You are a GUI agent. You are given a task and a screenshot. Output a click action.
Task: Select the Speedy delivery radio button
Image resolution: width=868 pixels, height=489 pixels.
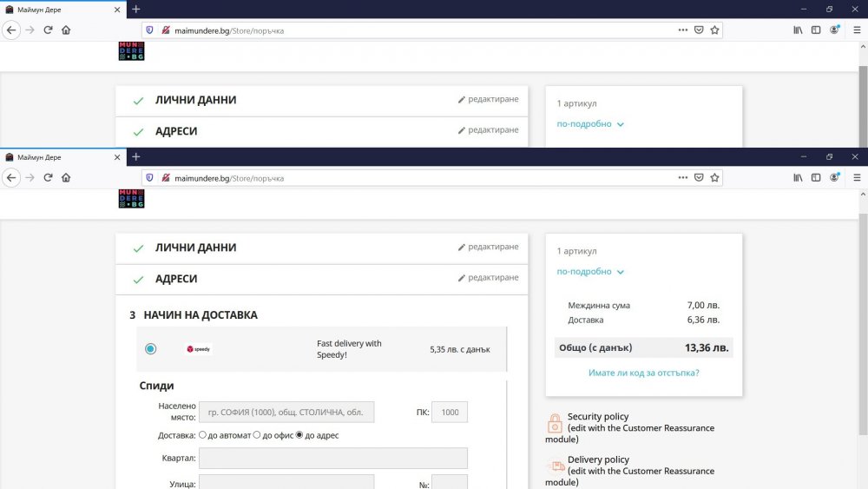pyautogui.click(x=150, y=349)
